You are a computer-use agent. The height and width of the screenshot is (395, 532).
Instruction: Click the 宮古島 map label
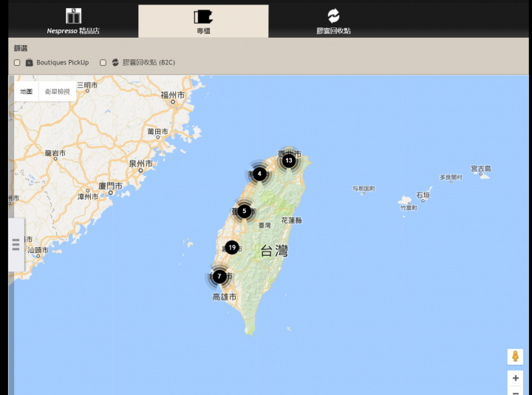481,169
